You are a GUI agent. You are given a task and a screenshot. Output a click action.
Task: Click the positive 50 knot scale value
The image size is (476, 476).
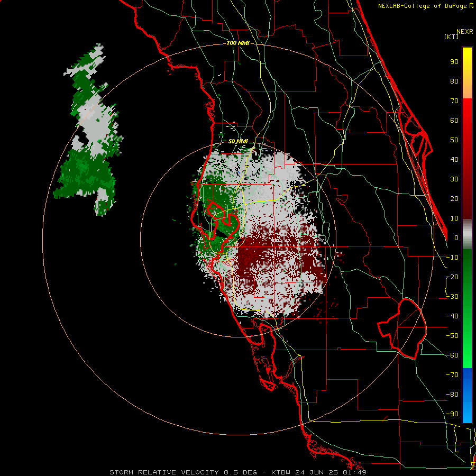(454, 140)
